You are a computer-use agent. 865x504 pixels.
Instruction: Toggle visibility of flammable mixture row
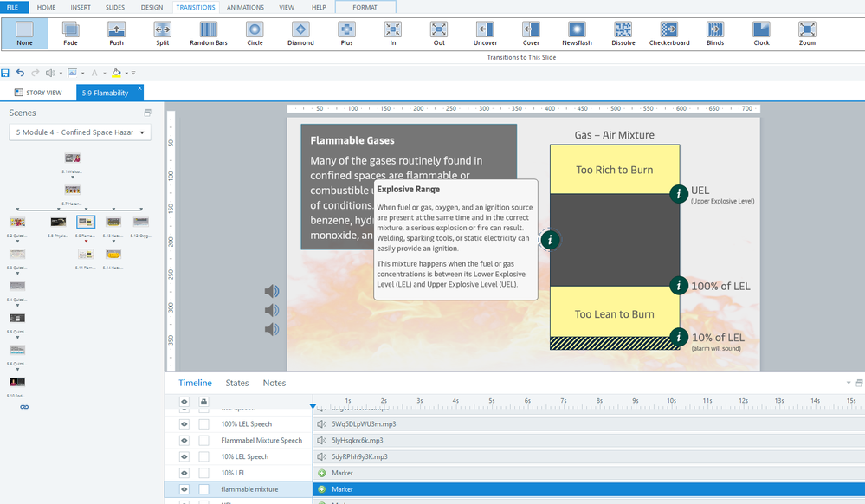184,489
